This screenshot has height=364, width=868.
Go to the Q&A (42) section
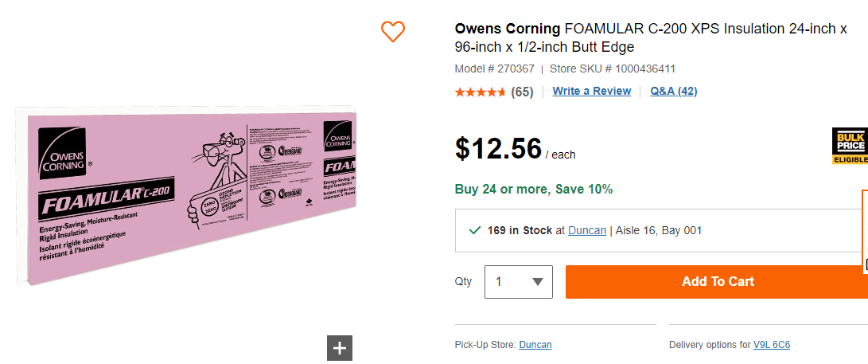point(673,91)
